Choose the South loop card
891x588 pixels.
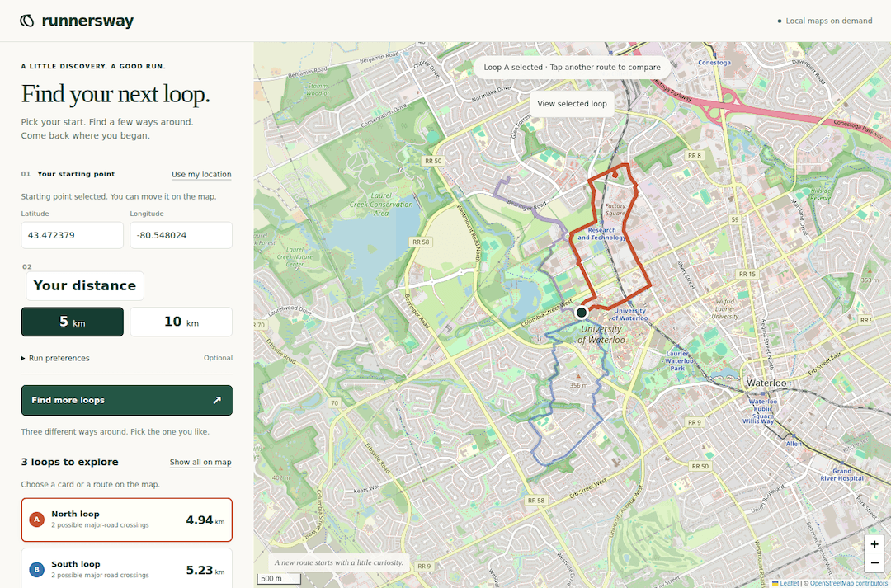(x=127, y=568)
